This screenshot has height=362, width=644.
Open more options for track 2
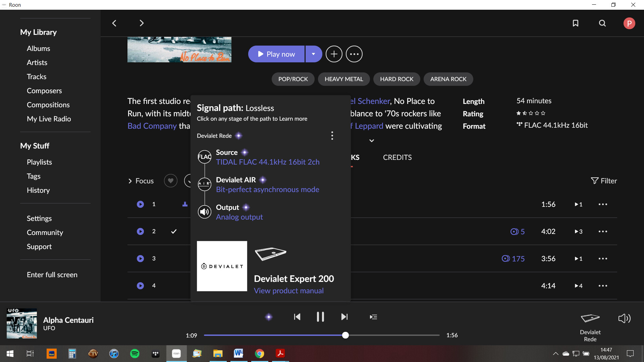tap(603, 231)
